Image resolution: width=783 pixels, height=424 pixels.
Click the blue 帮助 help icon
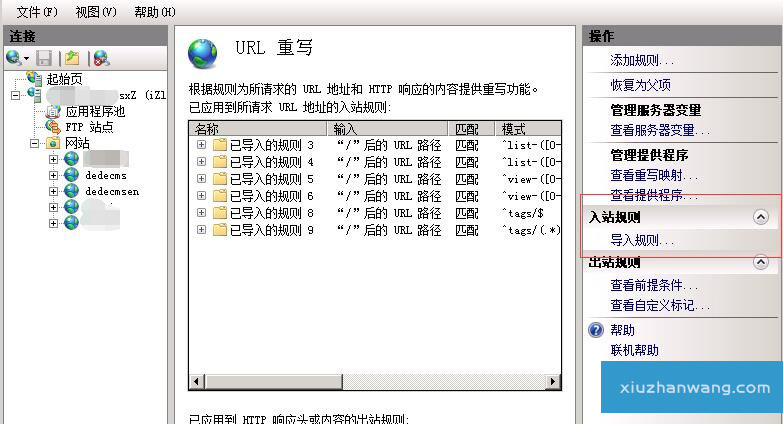[x=596, y=330]
